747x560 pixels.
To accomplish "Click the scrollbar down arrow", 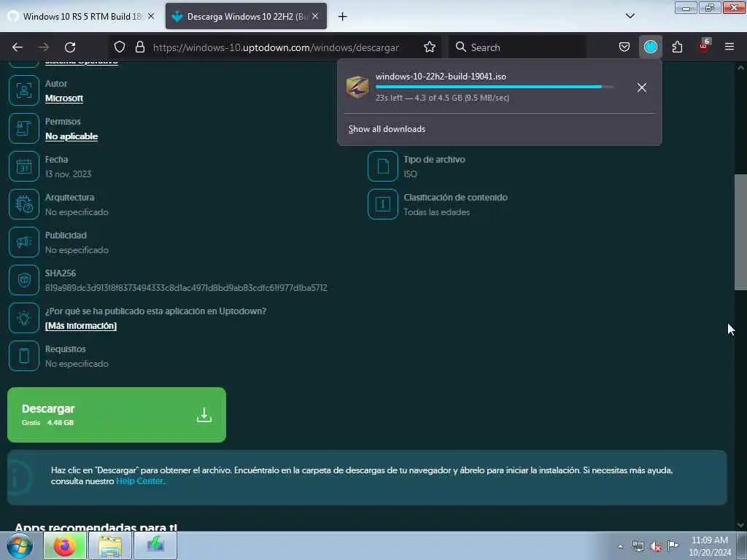I will [x=740, y=525].
